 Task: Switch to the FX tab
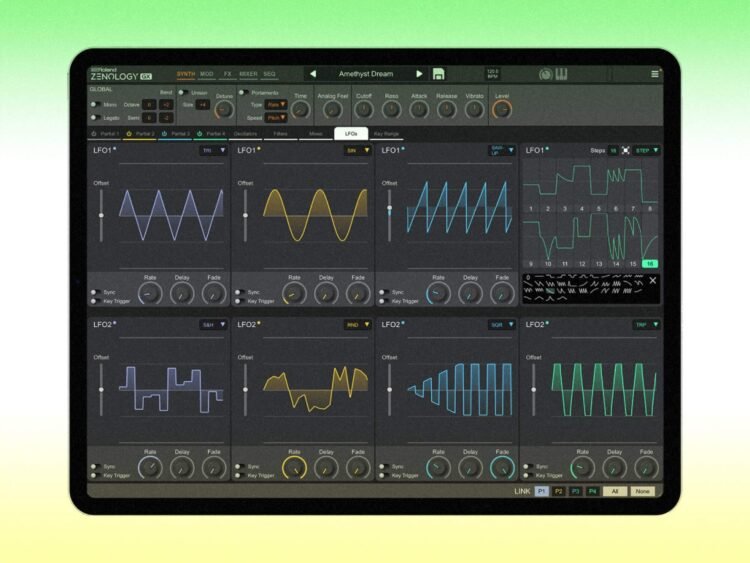pyautogui.click(x=228, y=74)
